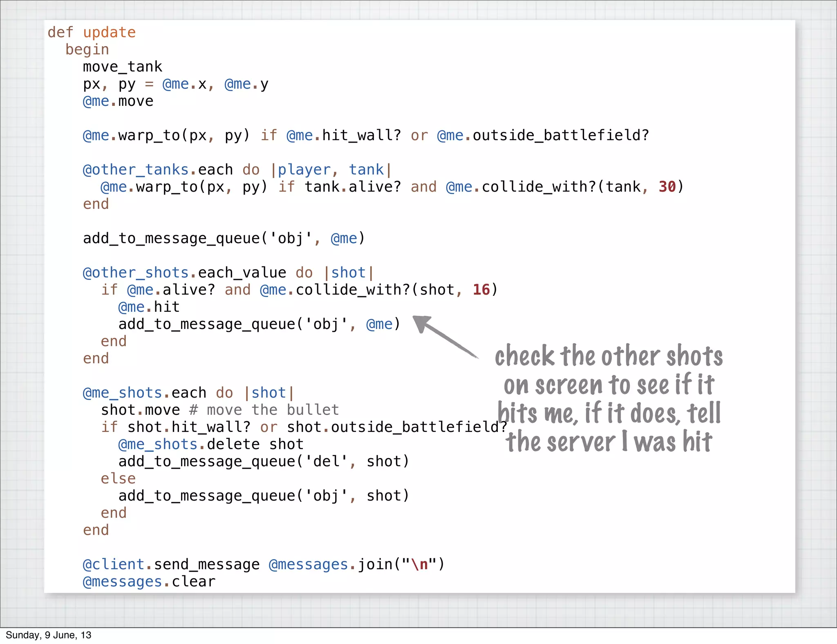Click the number 30 in collide_with?
Screen dimensions: 837x644
(667, 187)
